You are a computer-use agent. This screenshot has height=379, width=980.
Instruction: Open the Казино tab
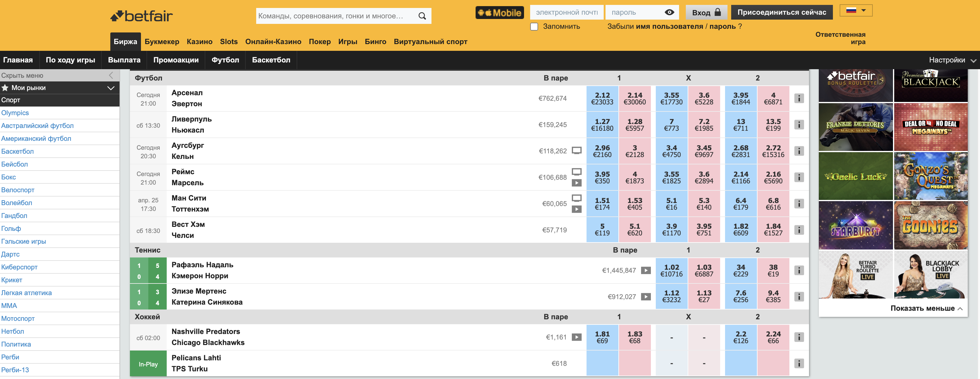199,42
